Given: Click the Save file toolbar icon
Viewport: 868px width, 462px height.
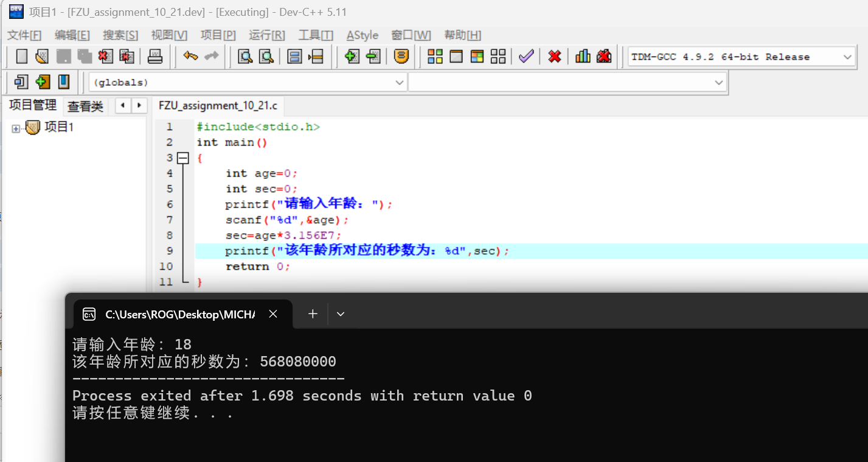Looking at the screenshot, I should 63,57.
